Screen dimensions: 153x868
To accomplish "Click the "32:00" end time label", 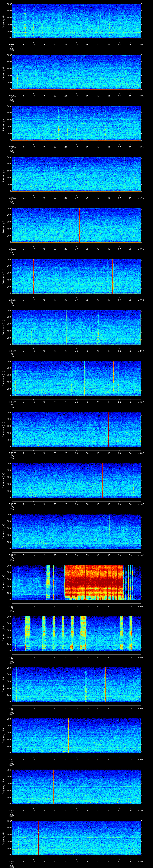I will (x=141, y=44).
